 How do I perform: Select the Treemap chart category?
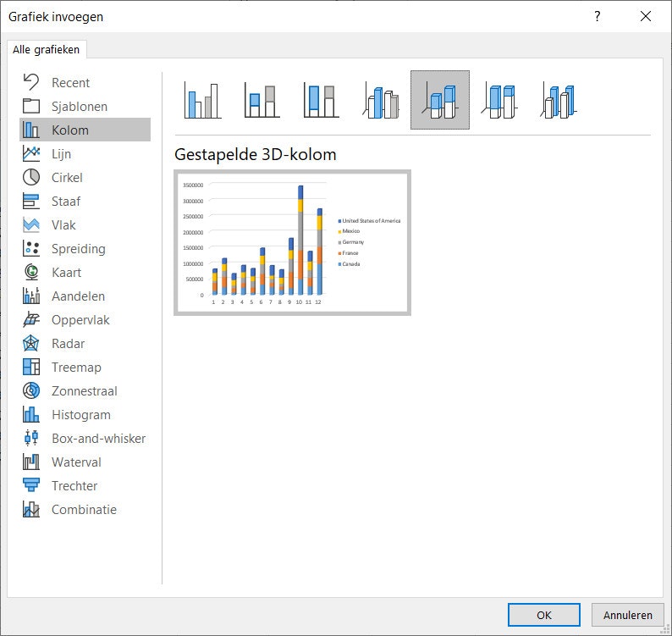(85, 367)
